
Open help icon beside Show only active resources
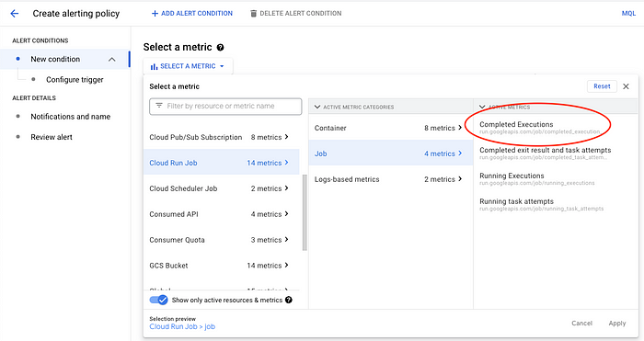pos(289,300)
